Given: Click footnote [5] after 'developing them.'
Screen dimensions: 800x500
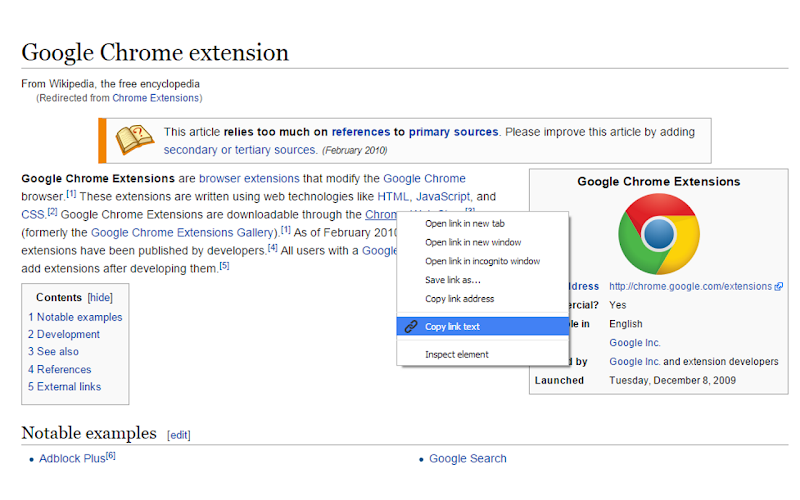Looking at the screenshot, I should 224,266.
